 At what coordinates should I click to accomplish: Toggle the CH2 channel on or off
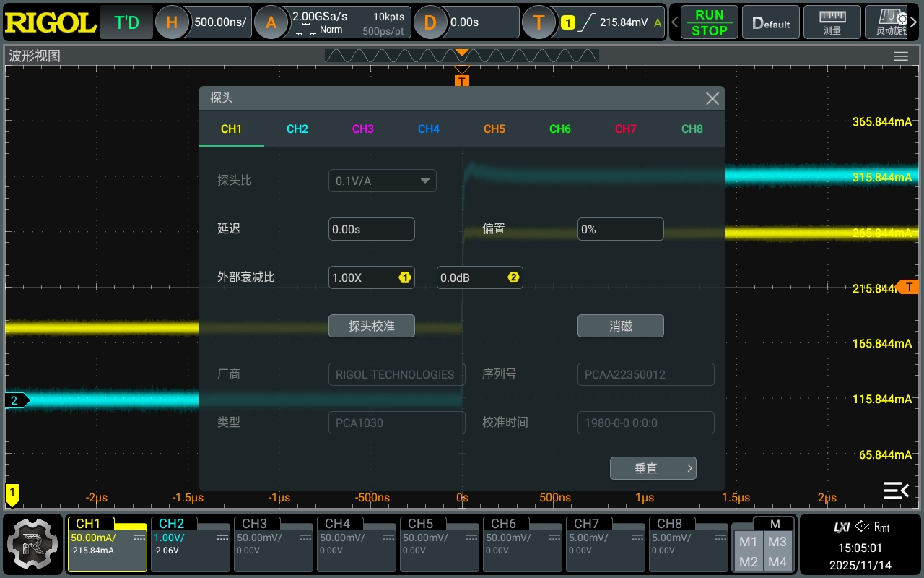click(172, 524)
